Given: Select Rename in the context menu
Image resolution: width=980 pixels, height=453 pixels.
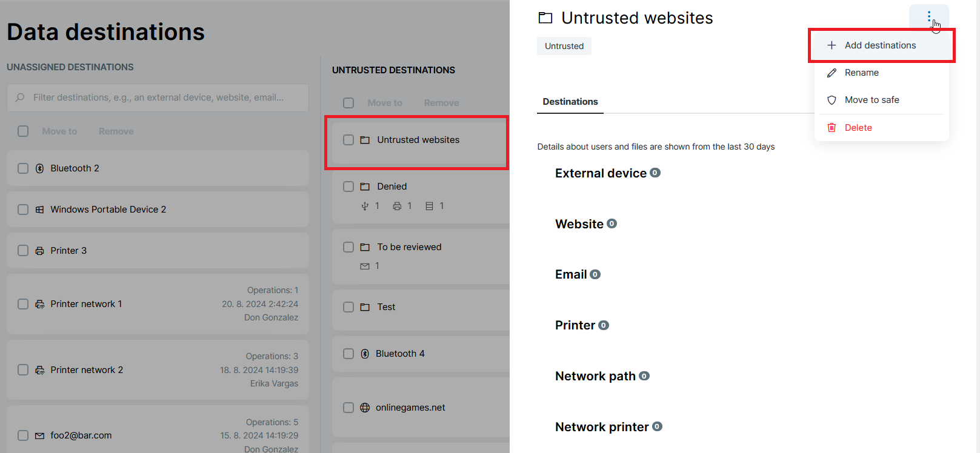Looking at the screenshot, I should tap(861, 73).
